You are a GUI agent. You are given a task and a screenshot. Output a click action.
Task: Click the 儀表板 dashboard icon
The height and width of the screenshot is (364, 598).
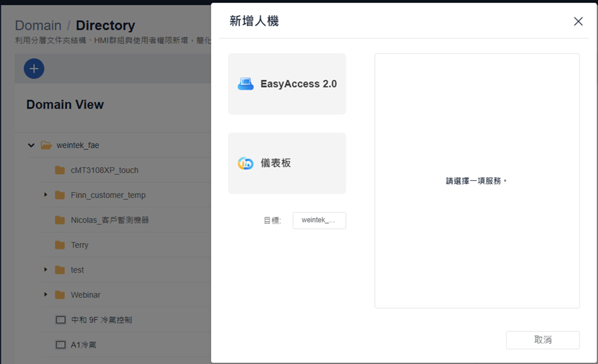tap(245, 163)
